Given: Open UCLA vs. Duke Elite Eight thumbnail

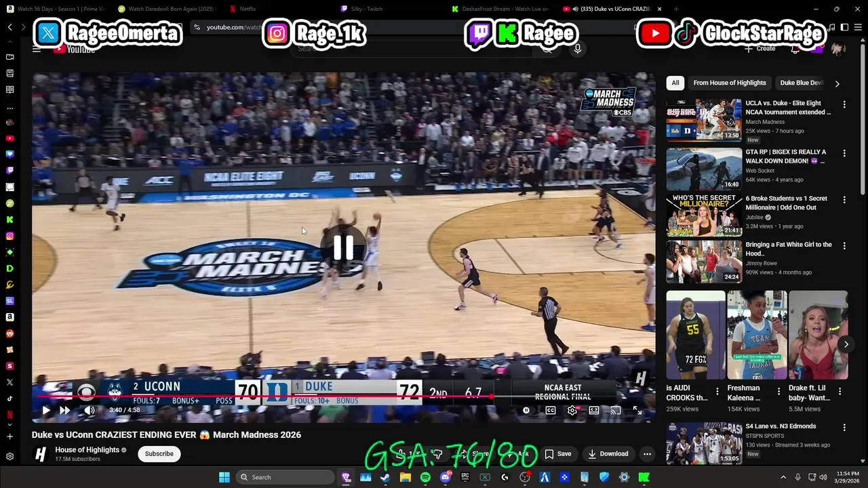Looking at the screenshot, I should click(704, 119).
